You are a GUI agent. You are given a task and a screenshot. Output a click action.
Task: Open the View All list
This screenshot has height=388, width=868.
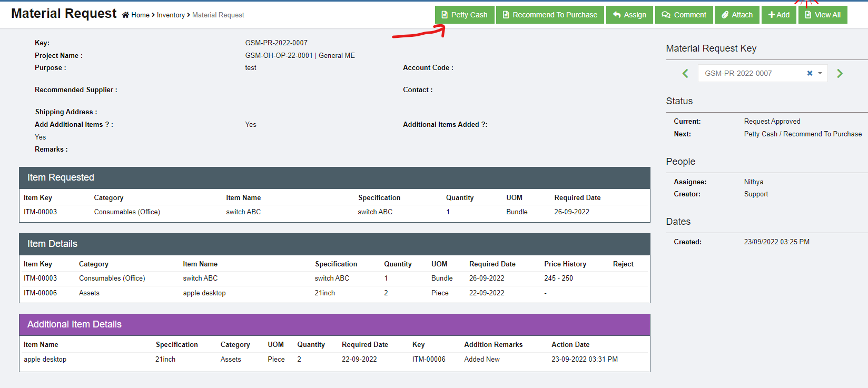pyautogui.click(x=822, y=15)
